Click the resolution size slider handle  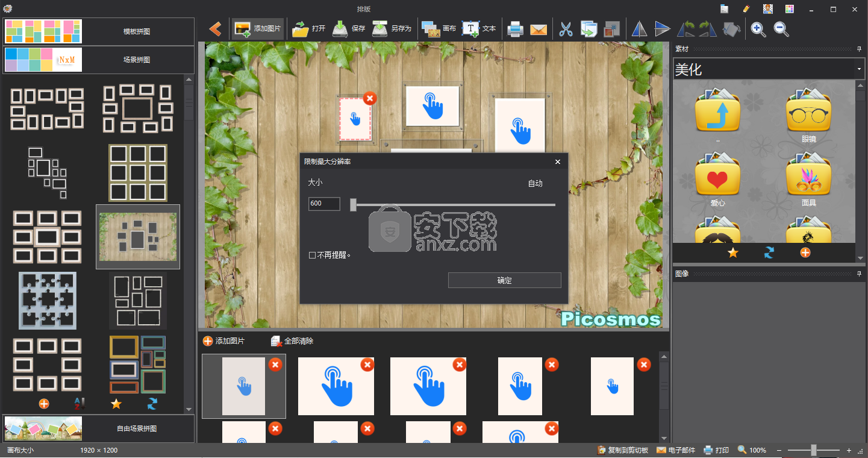click(x=353, y=205)
